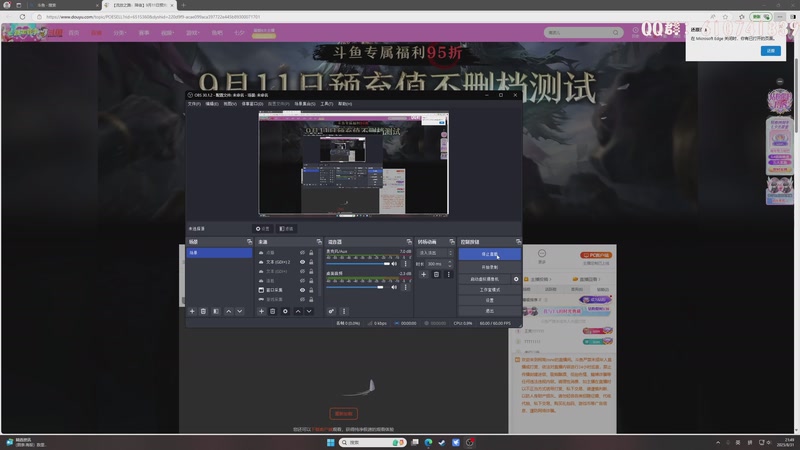The width and height of the screenshot is (800, 450).
Task: Open the 编辑 menu in OBS
Action: [x=212, y=104]
